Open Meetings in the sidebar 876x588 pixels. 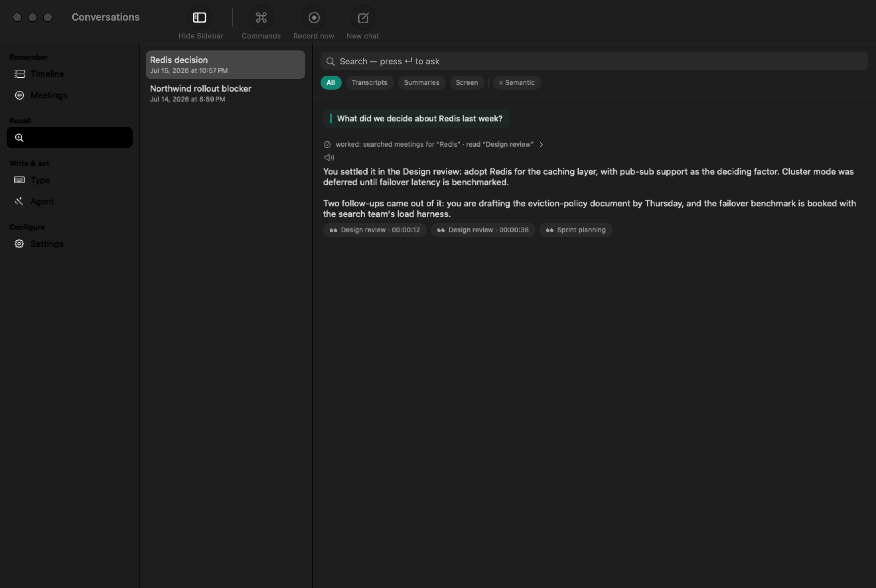coord(70,95)
